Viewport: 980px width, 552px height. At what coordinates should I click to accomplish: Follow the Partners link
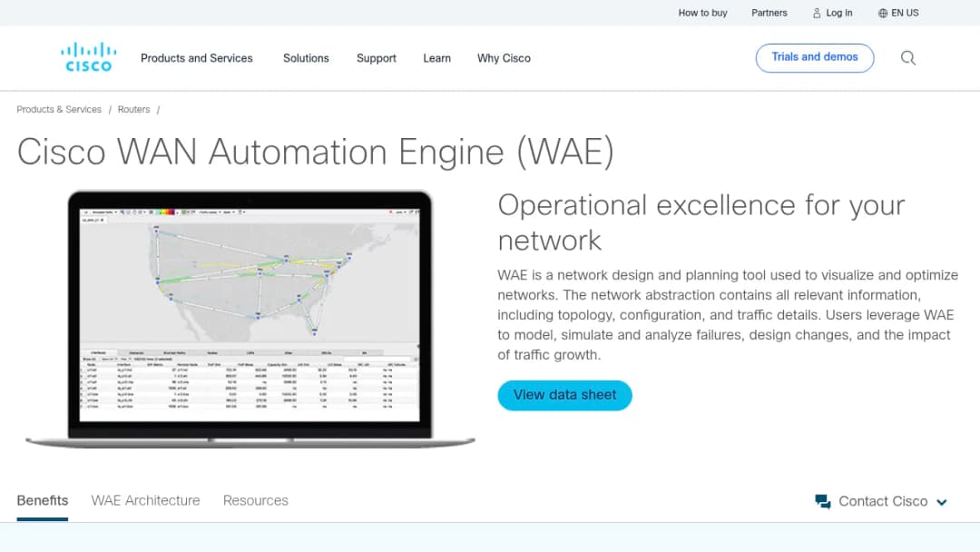769,13
